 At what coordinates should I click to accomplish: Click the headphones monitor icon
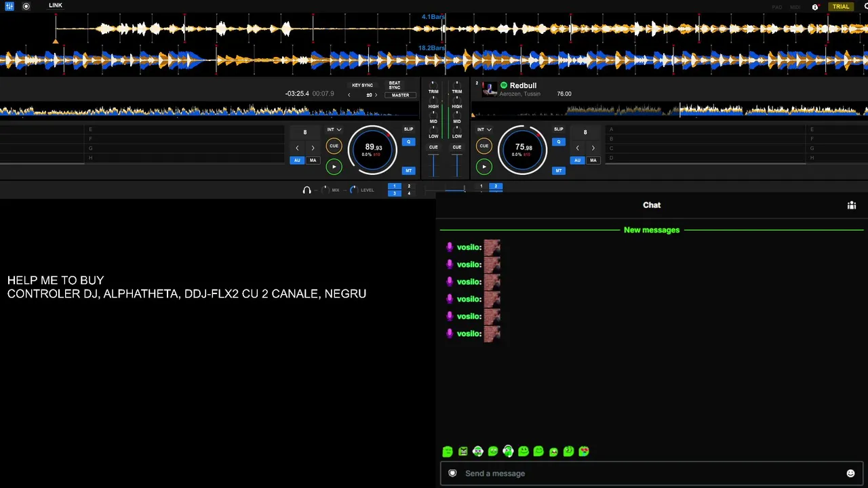[x=307, y=190]
